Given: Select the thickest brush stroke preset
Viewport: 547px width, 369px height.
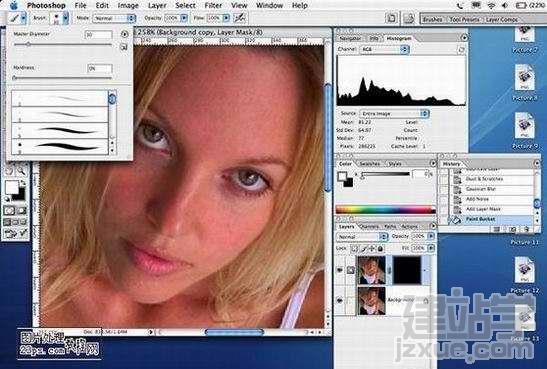Looking at the screenshot, I should pyautogui.click(x=60, y=146).
